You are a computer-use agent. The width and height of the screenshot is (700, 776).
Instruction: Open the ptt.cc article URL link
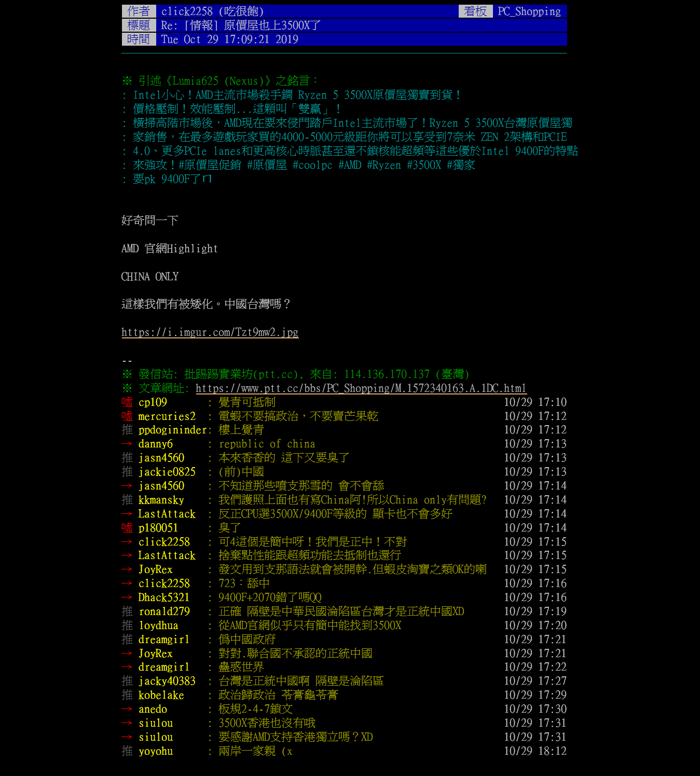[x=361, y=388]
